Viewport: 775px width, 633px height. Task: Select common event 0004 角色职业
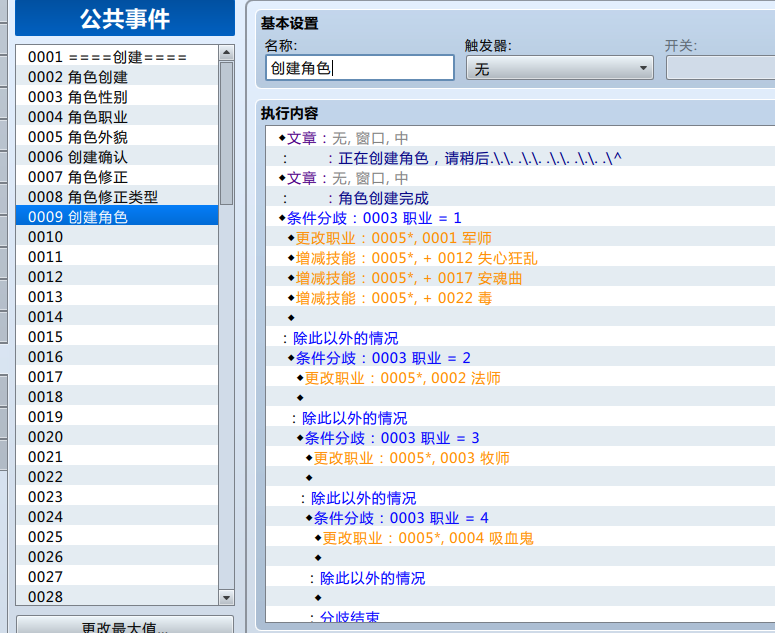[x=117, y=117]
